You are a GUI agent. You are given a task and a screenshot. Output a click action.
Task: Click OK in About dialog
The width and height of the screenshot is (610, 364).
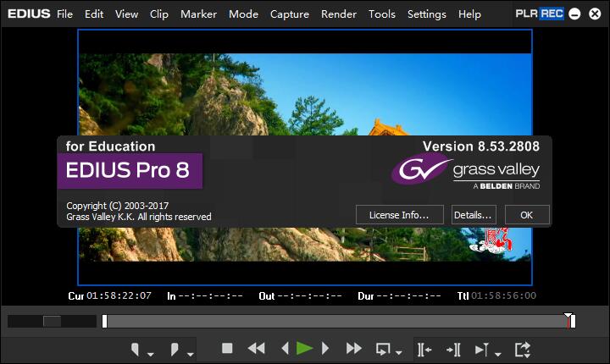pyautogui.click(x=527, y=215)
